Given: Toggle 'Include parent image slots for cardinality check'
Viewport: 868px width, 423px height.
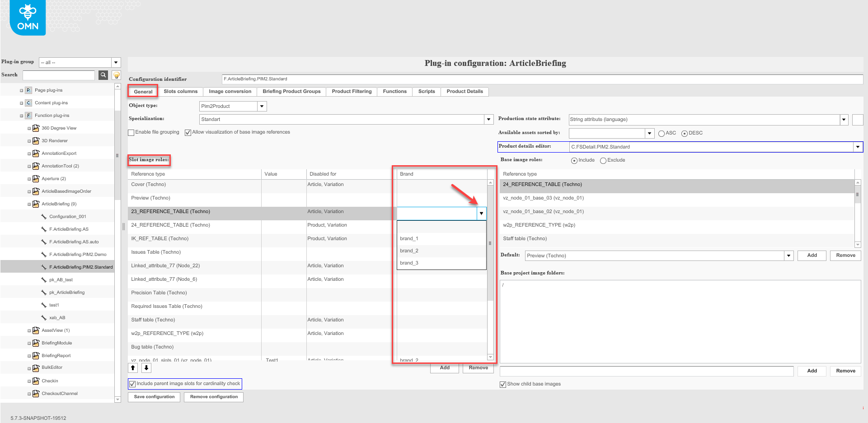Looking at the screenshot, I should [x=132, y=384].
